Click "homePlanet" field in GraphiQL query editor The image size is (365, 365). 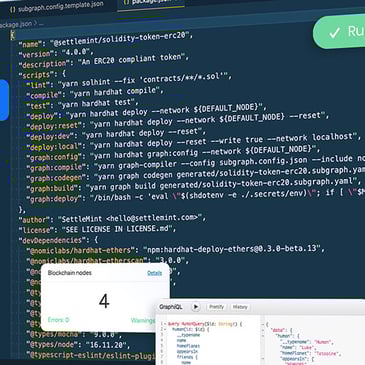(x=188, y=346)
